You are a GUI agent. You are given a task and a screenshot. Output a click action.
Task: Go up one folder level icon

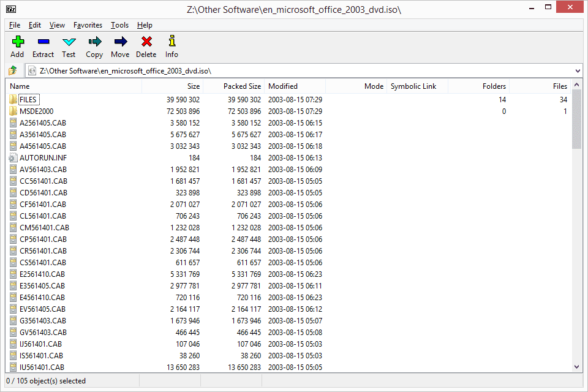coord(13,70)
